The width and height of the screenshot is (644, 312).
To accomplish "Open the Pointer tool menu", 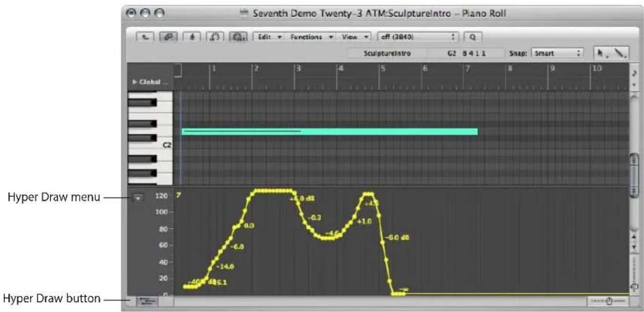I will coord(602,53).
